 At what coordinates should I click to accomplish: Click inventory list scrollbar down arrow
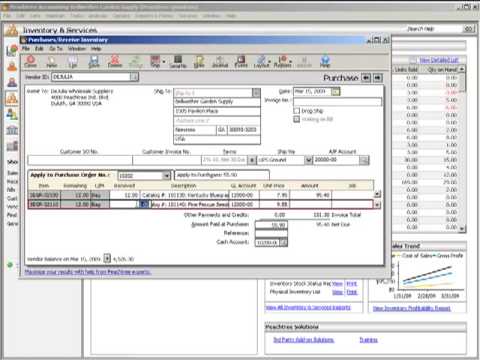coord(462,229)
